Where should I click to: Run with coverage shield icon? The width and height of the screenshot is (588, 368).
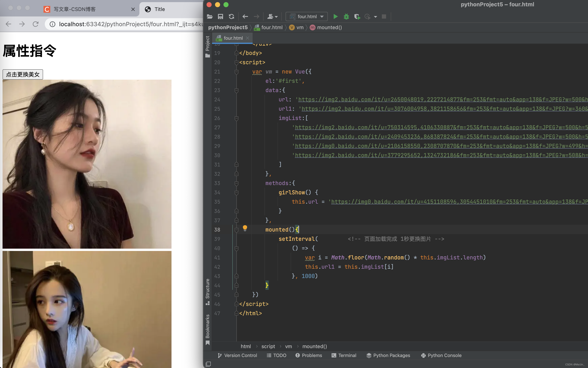click(x=357, y=16)
